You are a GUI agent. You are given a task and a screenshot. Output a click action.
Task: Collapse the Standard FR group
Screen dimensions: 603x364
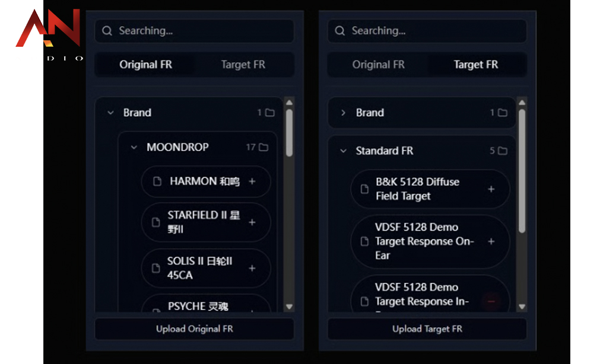[x=344, y=151]
